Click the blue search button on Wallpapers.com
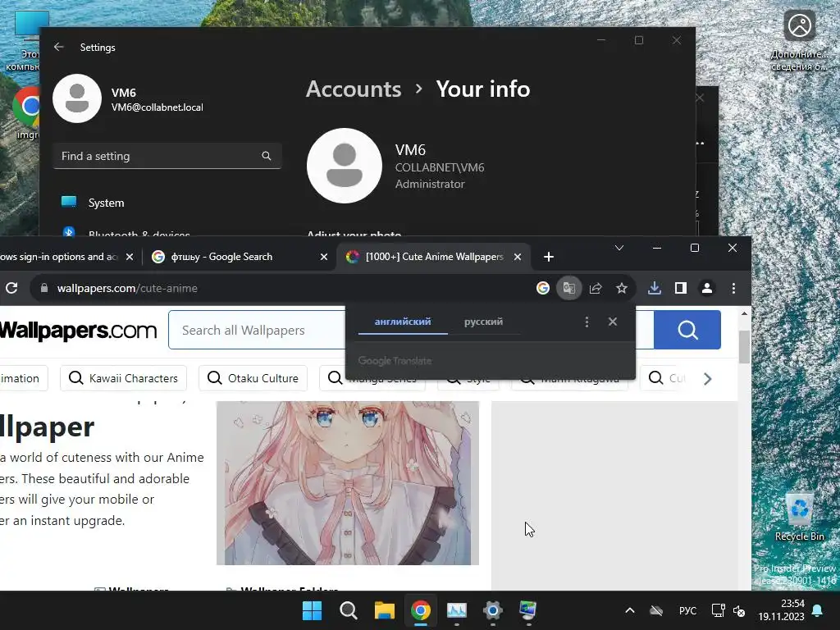The image size is (840, 630). coord(687,330)
